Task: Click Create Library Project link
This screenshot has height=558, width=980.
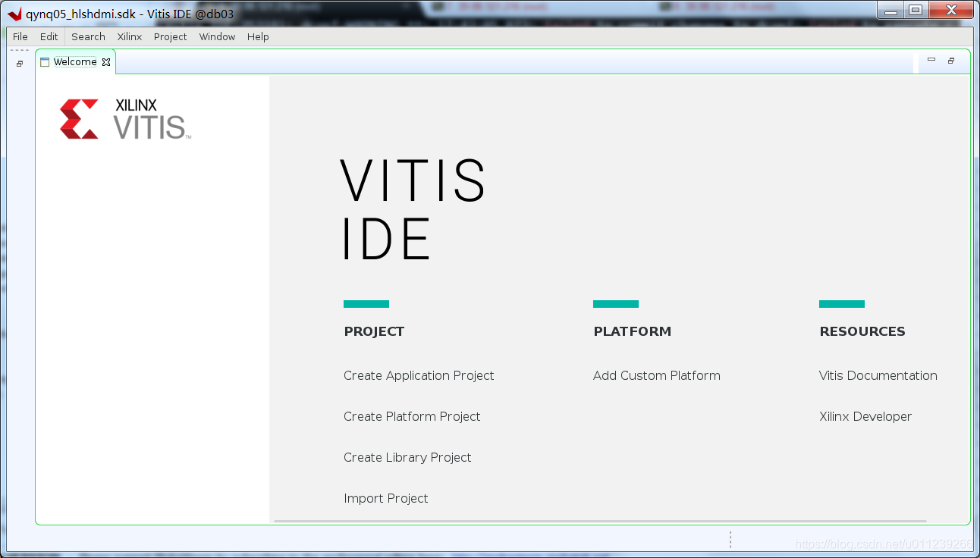Action: click(x=407, y=457)
